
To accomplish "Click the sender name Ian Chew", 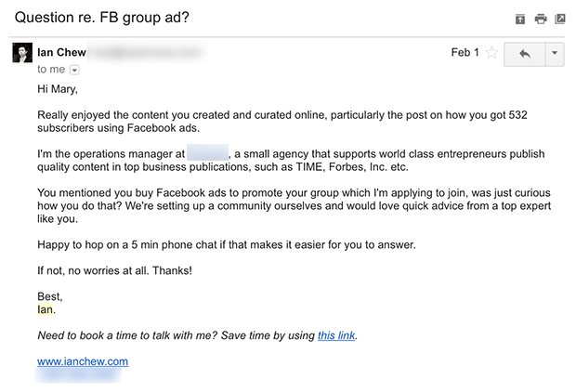I will tap(61, 53).
